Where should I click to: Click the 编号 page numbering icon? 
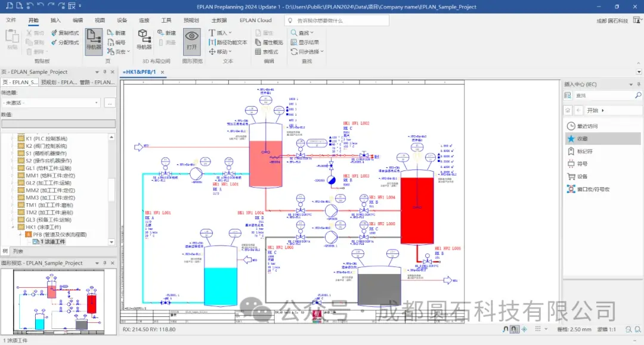pos(110,42)
